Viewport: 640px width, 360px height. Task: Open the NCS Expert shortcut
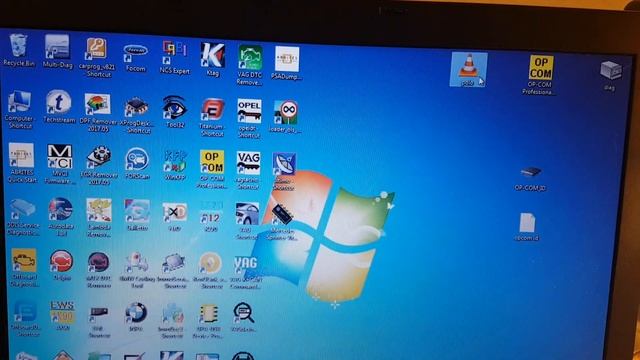tap(175, 52)
